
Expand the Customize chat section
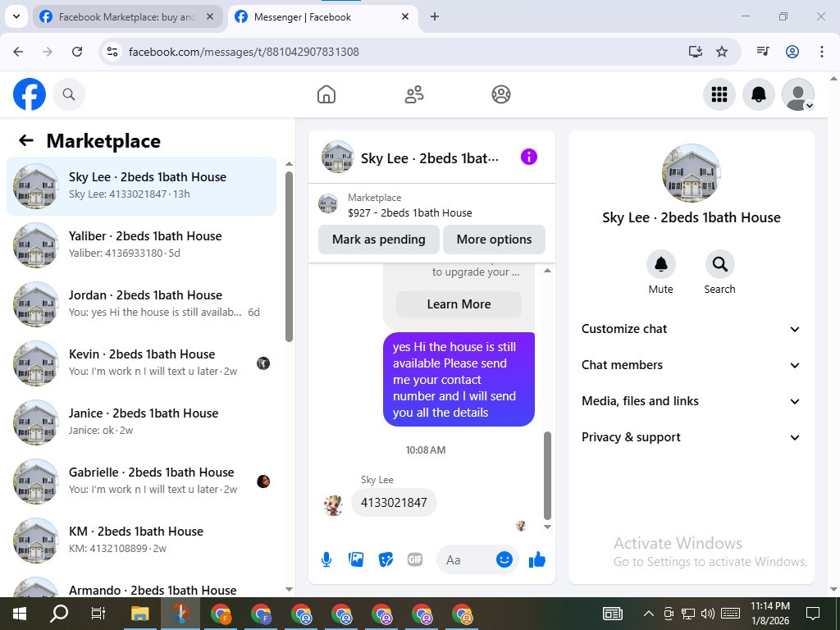pos(691,329)
